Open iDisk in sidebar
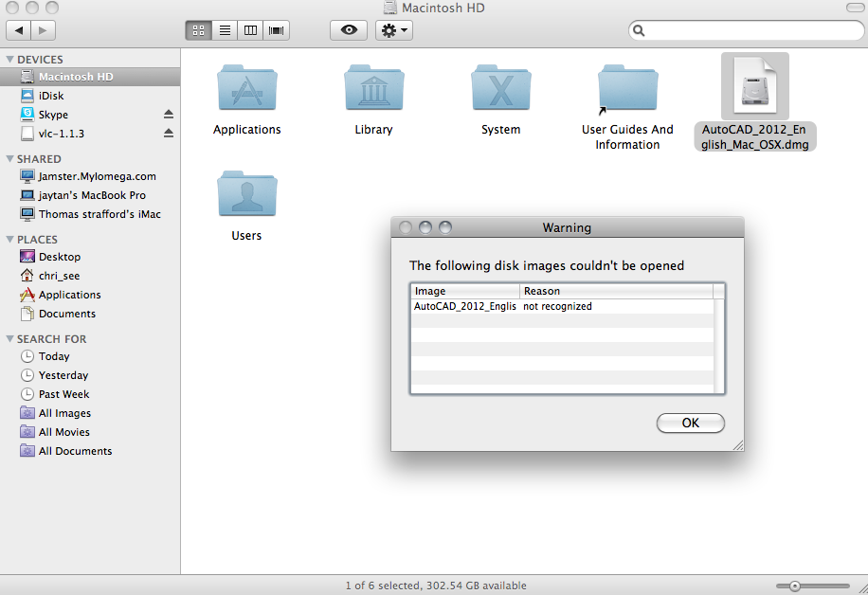This screenshot has height=595, width=868. coord(90,96)
